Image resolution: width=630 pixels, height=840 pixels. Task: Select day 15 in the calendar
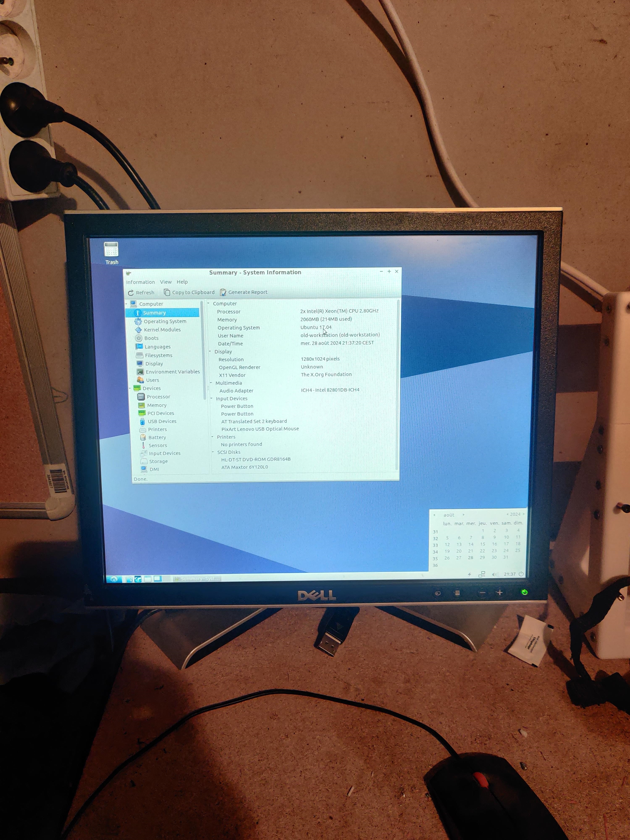(x=483, y=544)
